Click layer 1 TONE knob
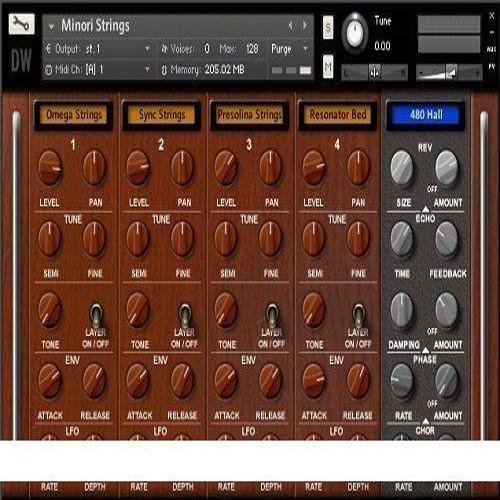500x500 pixels. (x=50, y=310)
